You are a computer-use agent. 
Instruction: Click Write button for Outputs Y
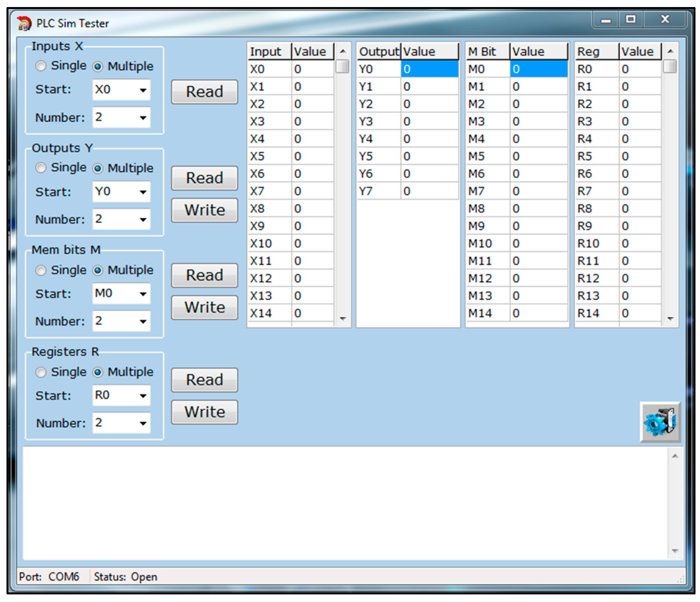coord(204,210)
